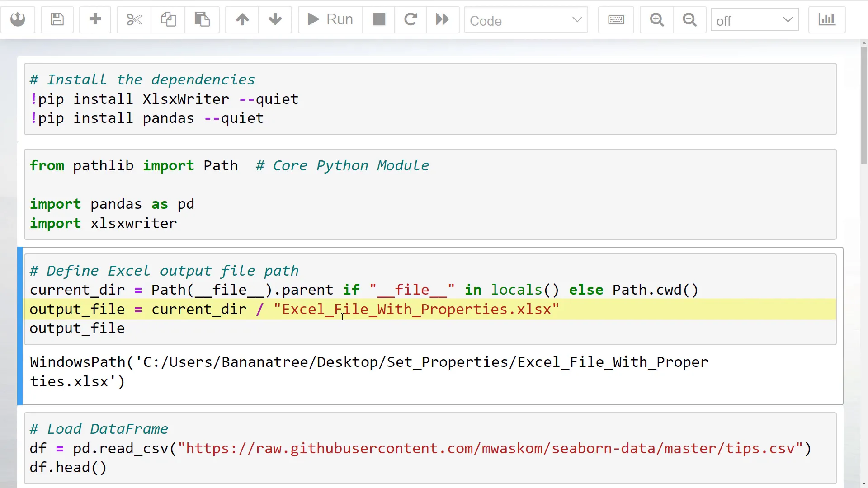Expand the 'off' dropdown menu
The width and height of the screenshot is (868, 488).
pos(754,20)
